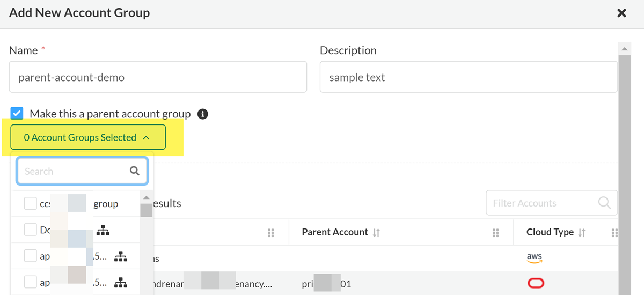This screenshot has height=295, width=644.
Task: Click the hierarchy icon in the last ap... row
Action: coord(121,282)
